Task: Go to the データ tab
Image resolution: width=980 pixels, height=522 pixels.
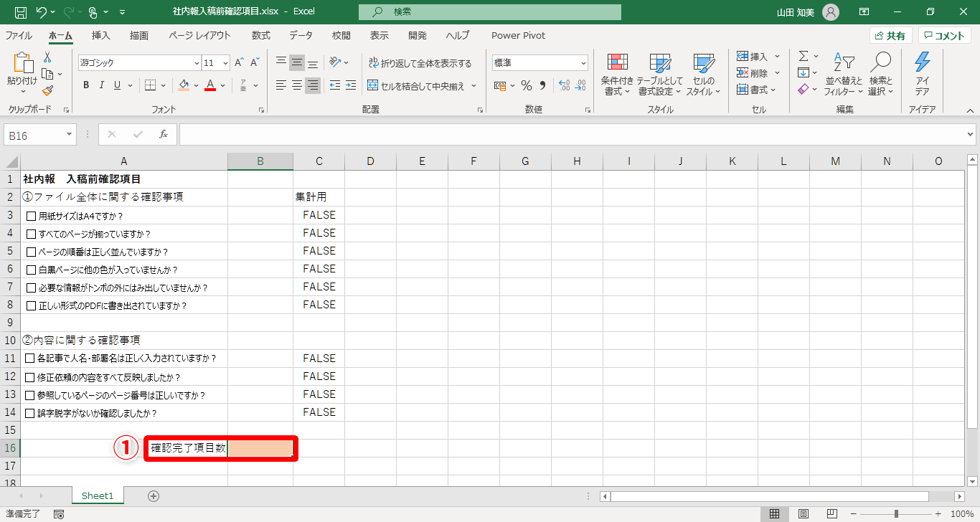Action: point(301,35)
